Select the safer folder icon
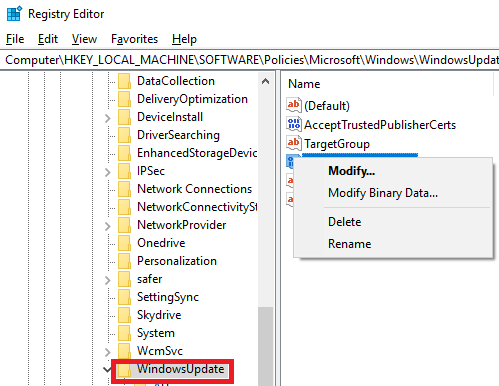This screenshot has width=499, height=386. [125, 279]
